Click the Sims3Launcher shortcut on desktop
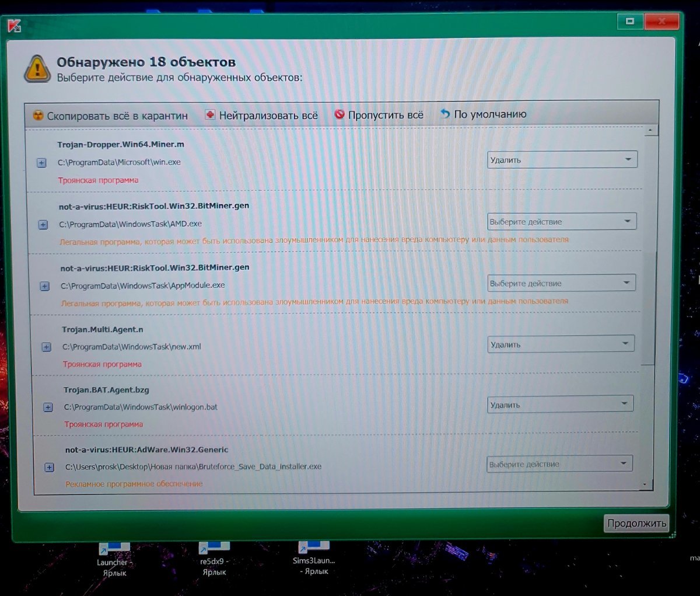The height and width of the screenshot is (596, 700). pyautogui.click(x=314, y=557)
